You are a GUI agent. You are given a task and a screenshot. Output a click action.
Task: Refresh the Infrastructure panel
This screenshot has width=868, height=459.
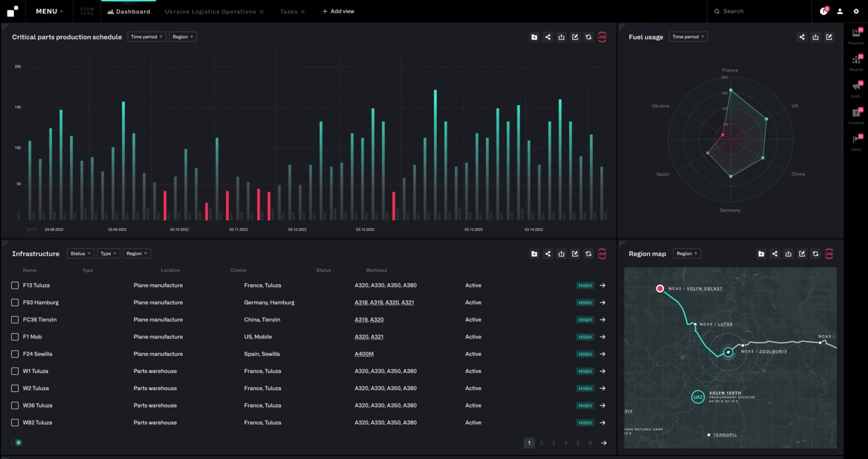(x=588, y=254)
